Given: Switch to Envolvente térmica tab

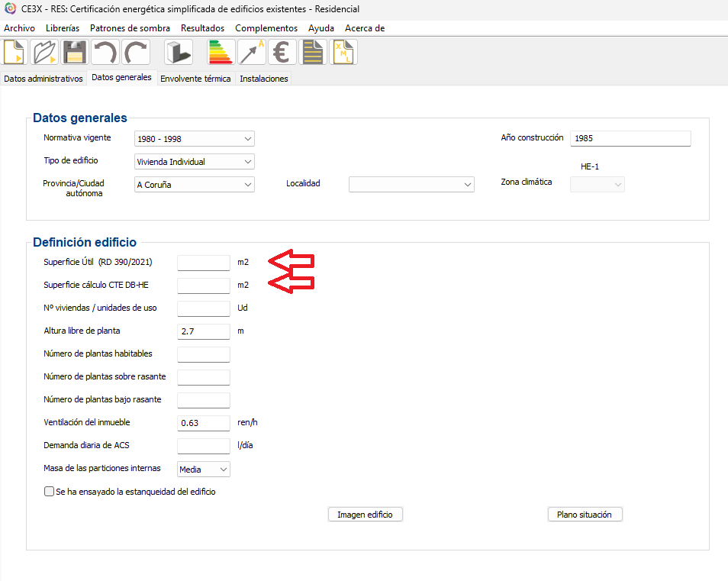Looking at the screenshot, I should pos(195,79).
